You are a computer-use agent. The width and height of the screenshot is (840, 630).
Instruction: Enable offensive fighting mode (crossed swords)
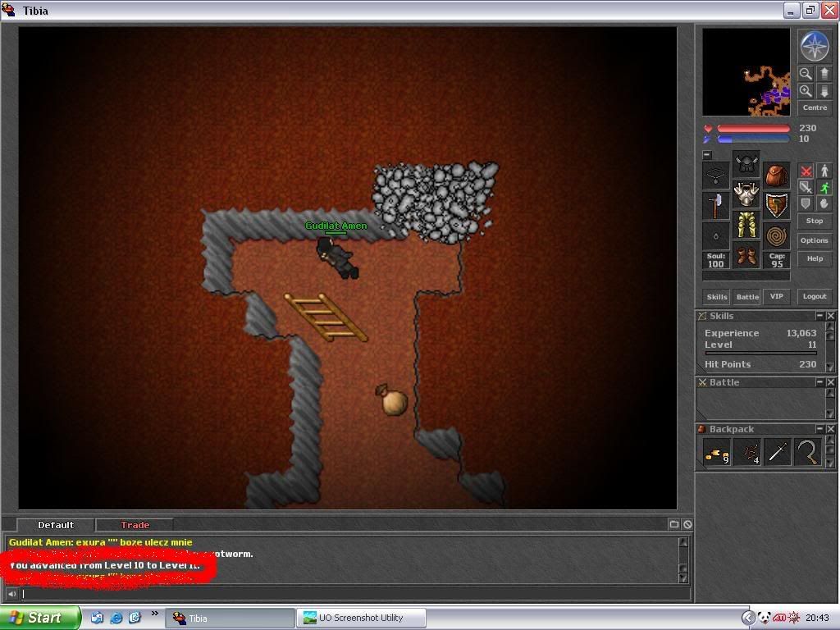tap(806, 171)
